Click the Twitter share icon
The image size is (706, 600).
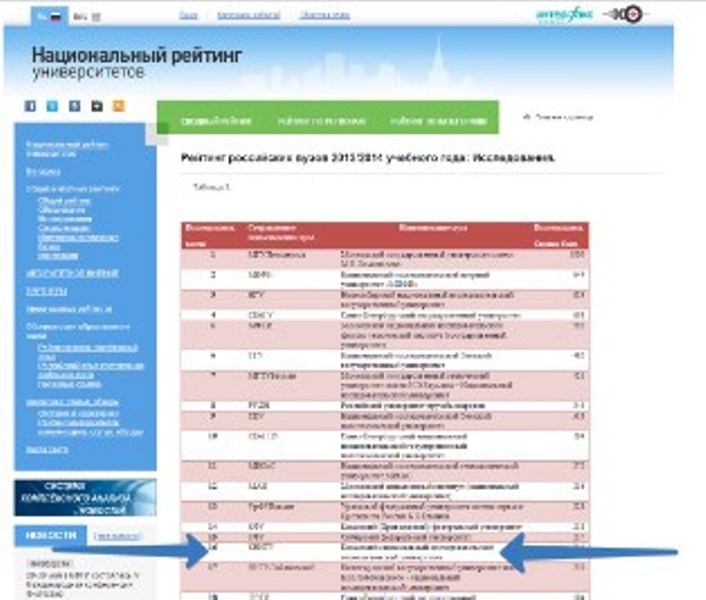point(53,106)
